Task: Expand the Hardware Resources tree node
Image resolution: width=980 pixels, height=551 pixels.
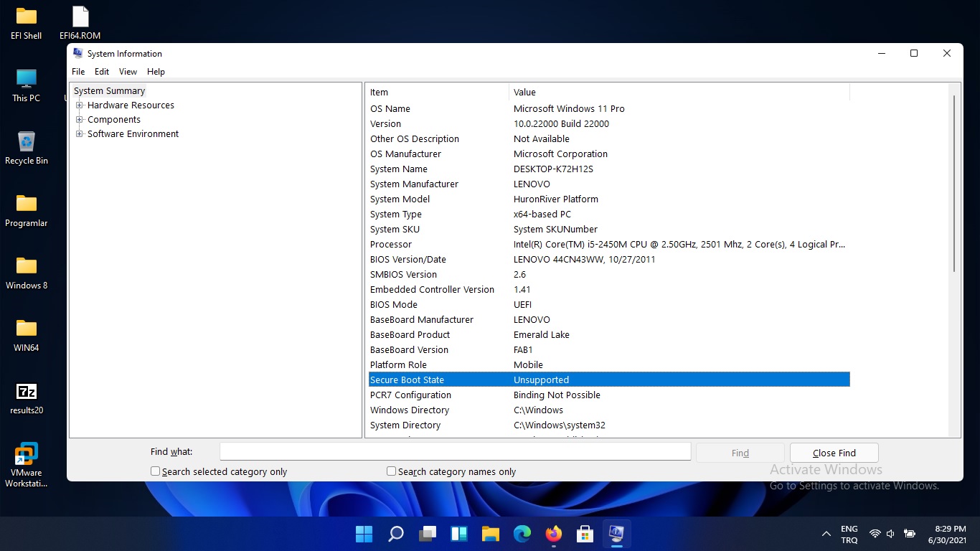Action: tap(80, 105)
